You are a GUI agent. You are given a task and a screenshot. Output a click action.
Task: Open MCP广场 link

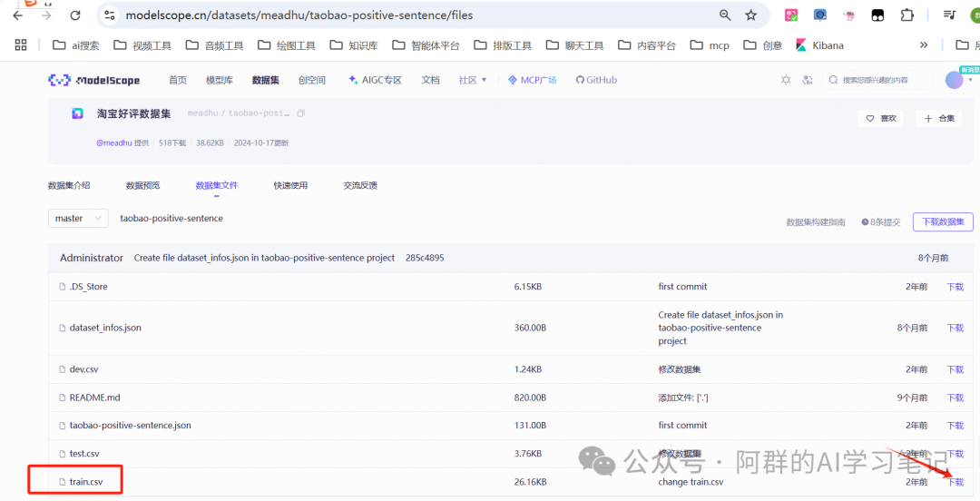pyautogui.click(x=532, y=80)
